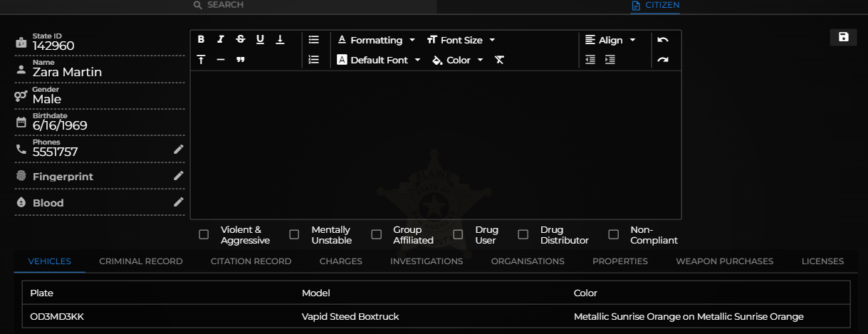Screen dimensions: 868x334
Task: Click the Color column header in table
Action: [x=585, y=293]
